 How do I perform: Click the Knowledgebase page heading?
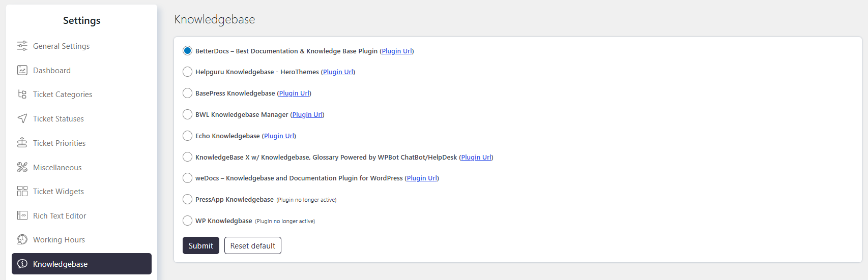pyautogui.click(x=215, y=19)
